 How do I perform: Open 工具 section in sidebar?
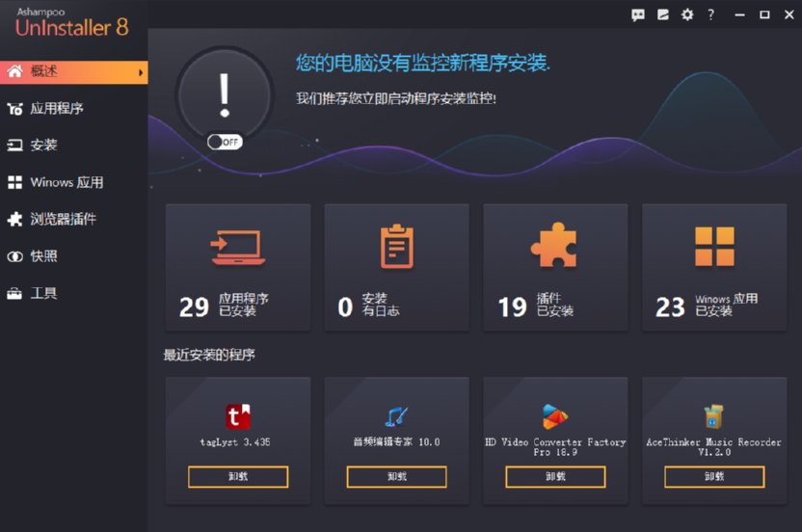point(73,293)
